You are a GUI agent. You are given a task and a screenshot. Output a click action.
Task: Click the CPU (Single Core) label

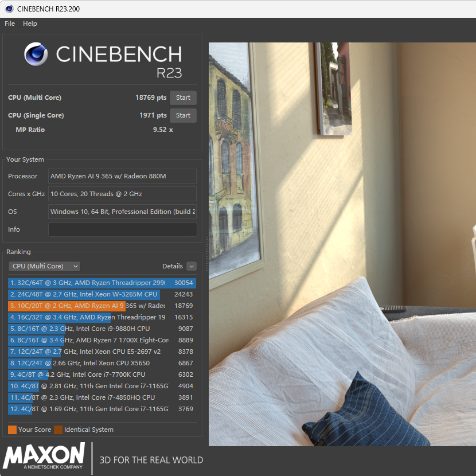coord(36,115)
